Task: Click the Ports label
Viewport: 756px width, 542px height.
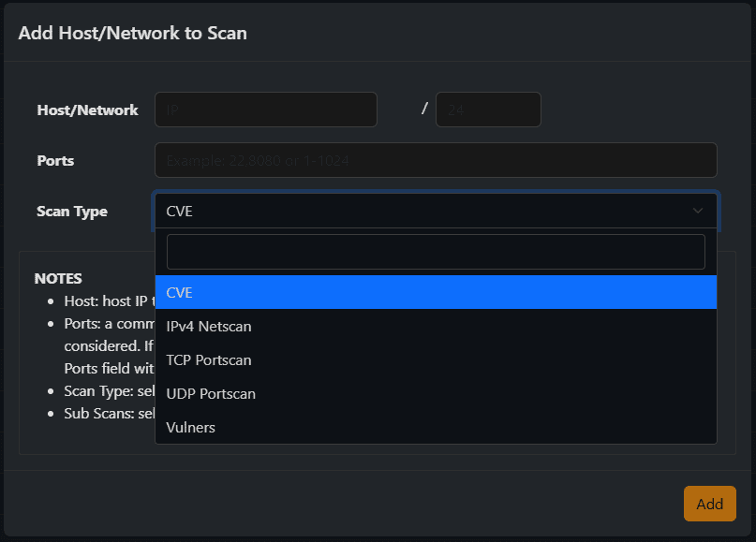Action: tap(55, 160)
